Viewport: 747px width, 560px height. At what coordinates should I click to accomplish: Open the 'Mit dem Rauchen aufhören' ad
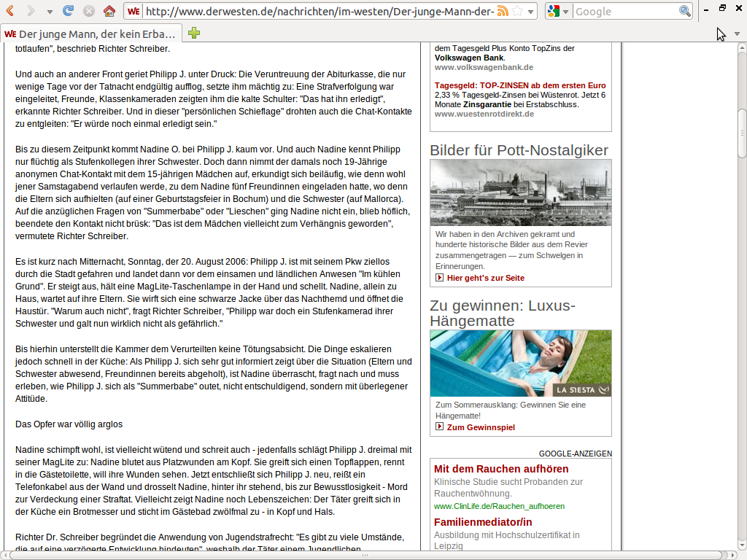pyautogui.click(x=501, y=469)
